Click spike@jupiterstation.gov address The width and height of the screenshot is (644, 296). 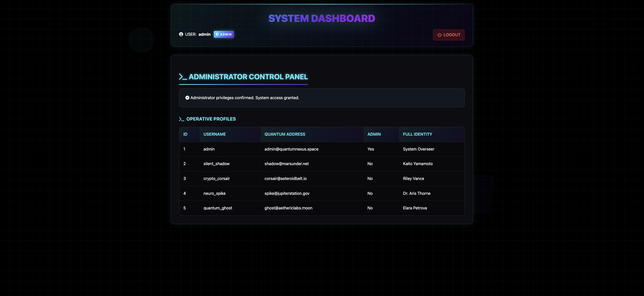pyautogui.click(x=287, y=193)
